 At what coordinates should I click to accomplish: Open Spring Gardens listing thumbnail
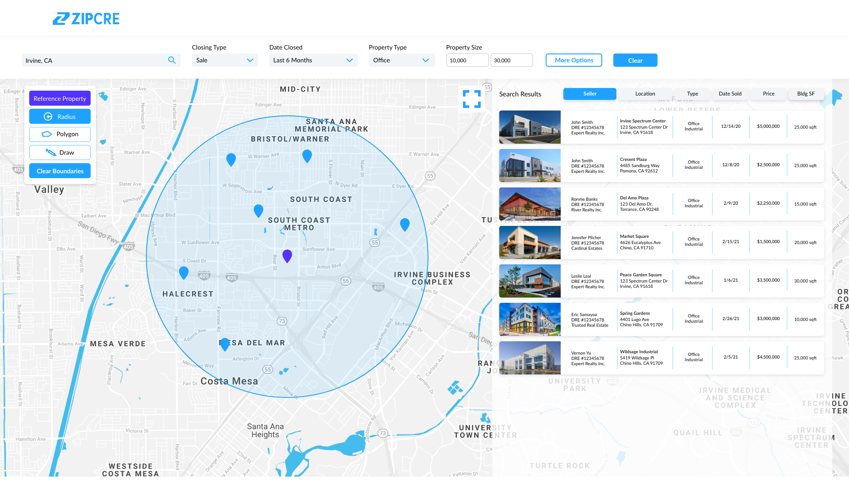(x=530, y=319)
